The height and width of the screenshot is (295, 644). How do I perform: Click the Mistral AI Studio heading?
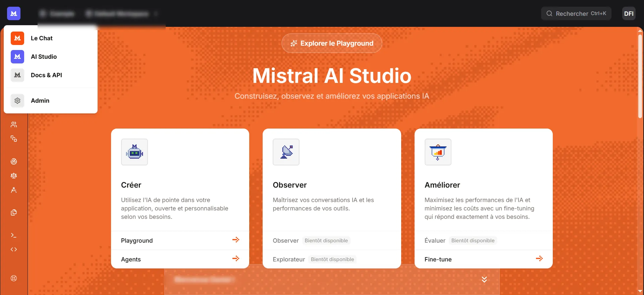click(332, 76)
